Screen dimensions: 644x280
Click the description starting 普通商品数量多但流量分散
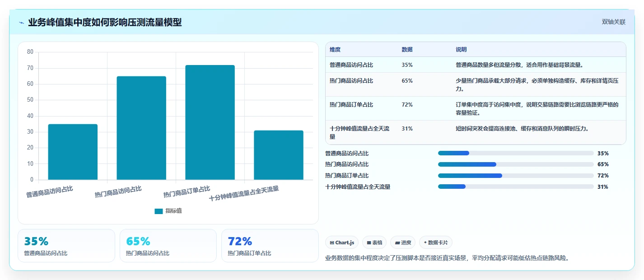pos(520,65)
